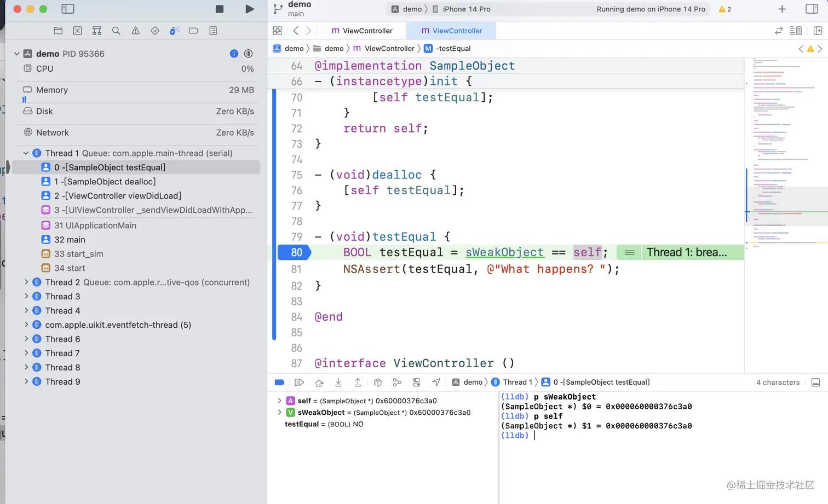Click the step out button
Image resolution: width=828 pixels, height=504 pixels.
click(358, 383)
